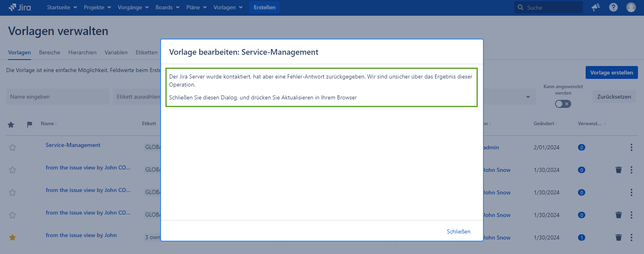Viewport: 644px width, 254px height.
Task: Click Schließen to close the dialog
Action: tap(458, 231)
